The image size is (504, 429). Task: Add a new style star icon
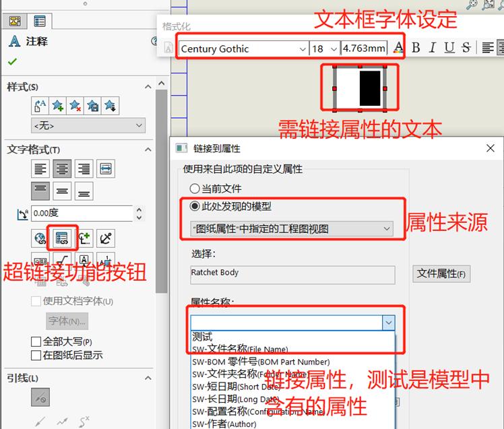point(57,106)
